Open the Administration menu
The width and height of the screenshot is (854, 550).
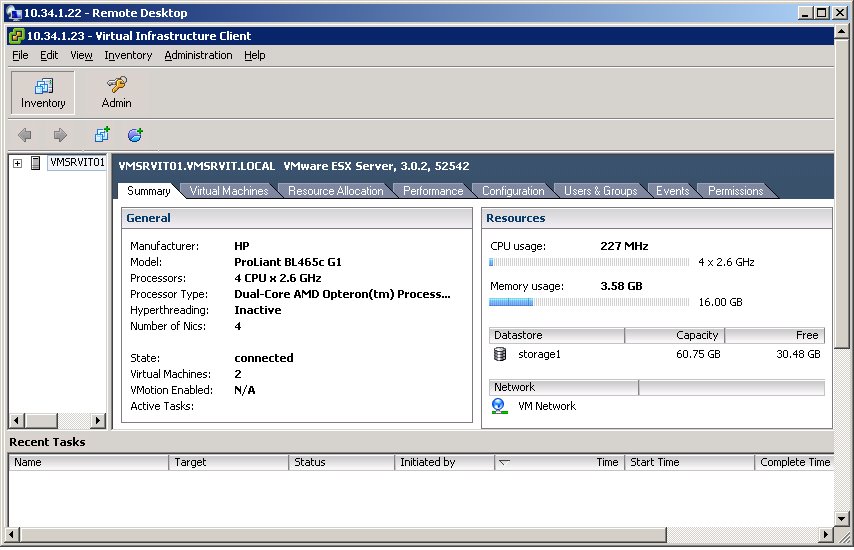tap(198, 56)
